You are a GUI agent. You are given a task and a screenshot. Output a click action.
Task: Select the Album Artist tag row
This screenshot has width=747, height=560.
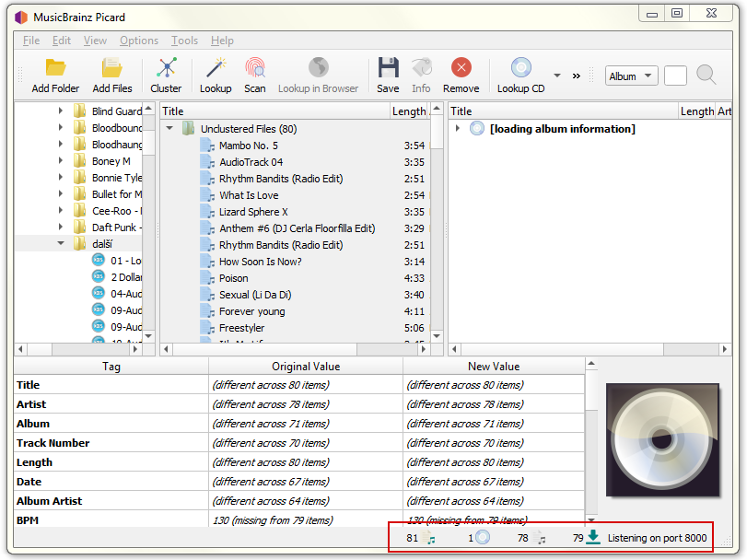(299, 501)
